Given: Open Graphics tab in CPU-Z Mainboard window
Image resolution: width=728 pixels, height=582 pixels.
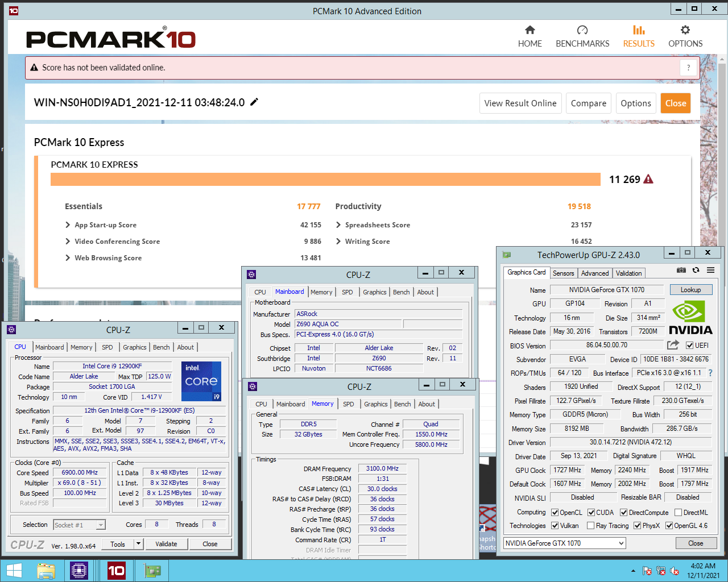Looking at the screenshot, I should coord(375,292).
